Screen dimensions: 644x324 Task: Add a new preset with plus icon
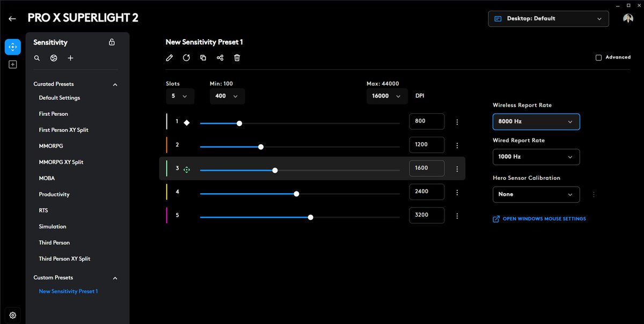point(70,58)
